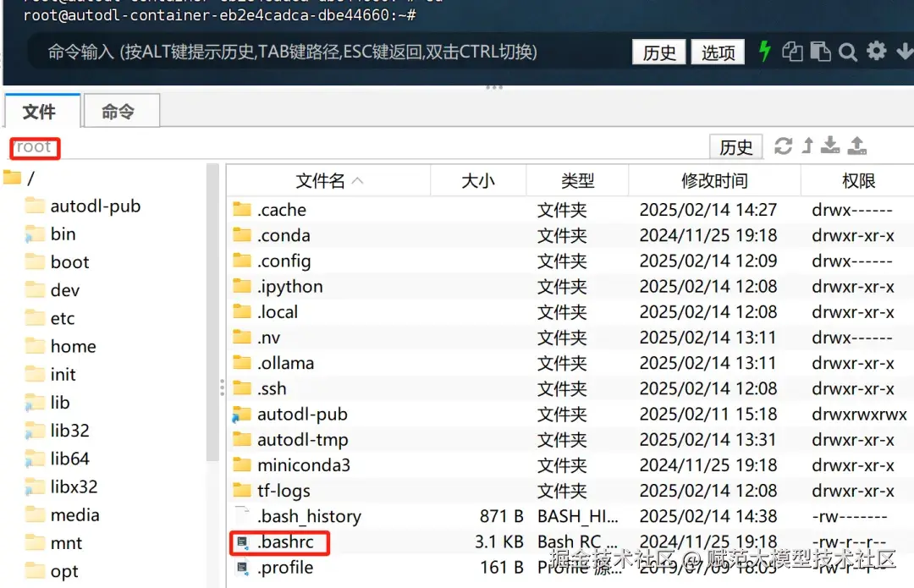Go to parent directory with up arrow icon
The image size is (914, 588).
[x=807, y=146]
